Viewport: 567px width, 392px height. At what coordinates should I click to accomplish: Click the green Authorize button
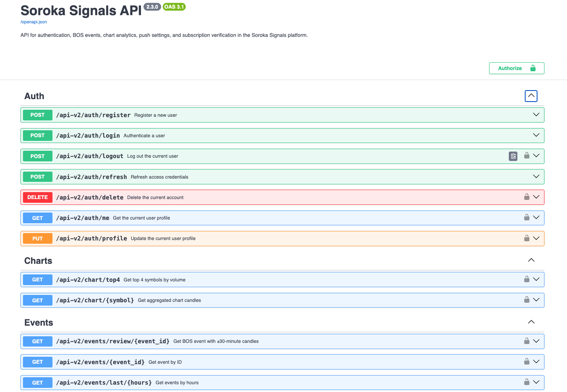pos(517,68)
